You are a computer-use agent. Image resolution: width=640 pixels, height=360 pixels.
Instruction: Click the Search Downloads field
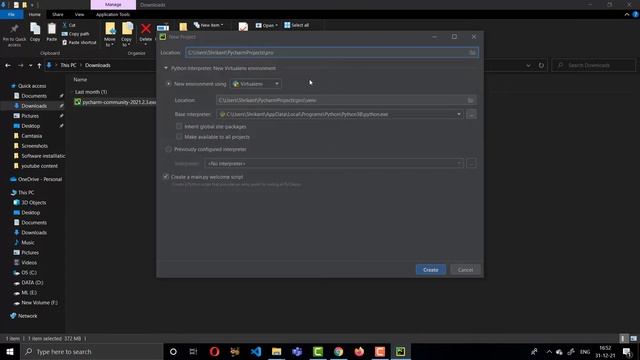pos(594,65)
